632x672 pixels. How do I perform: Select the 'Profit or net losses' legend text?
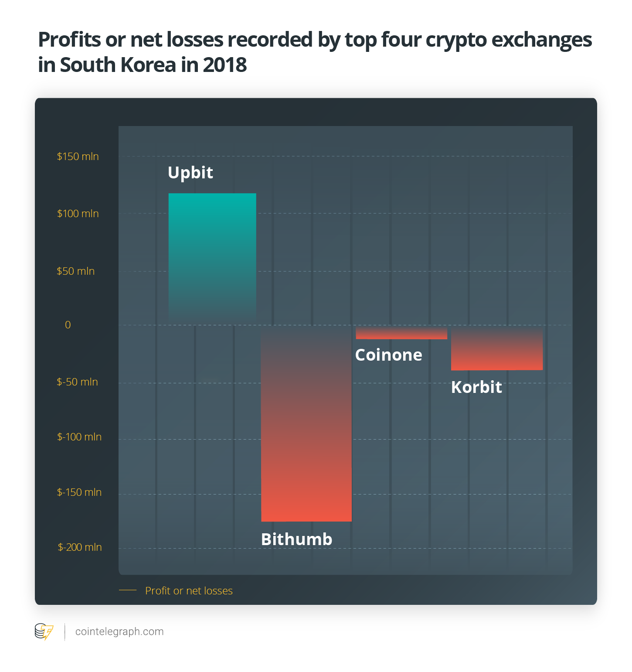pyautogui.click(x=189, y=590)
